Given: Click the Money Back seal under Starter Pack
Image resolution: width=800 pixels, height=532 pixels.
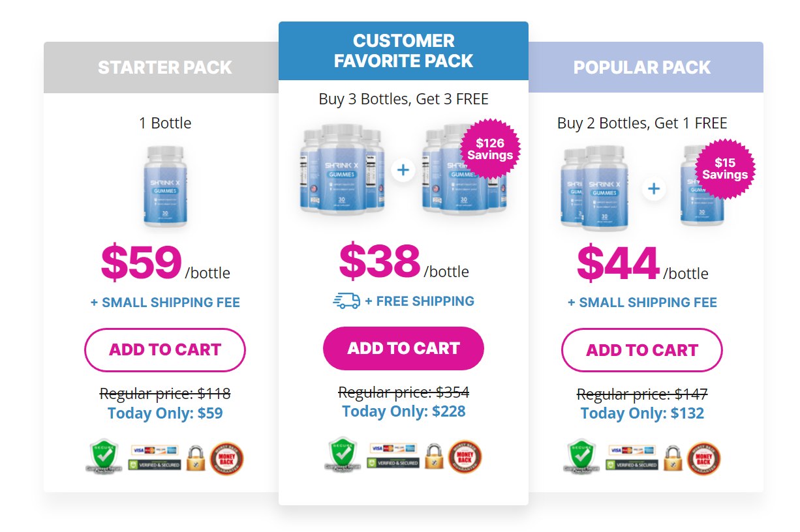Looking at the screenshot, I should 225,458.
